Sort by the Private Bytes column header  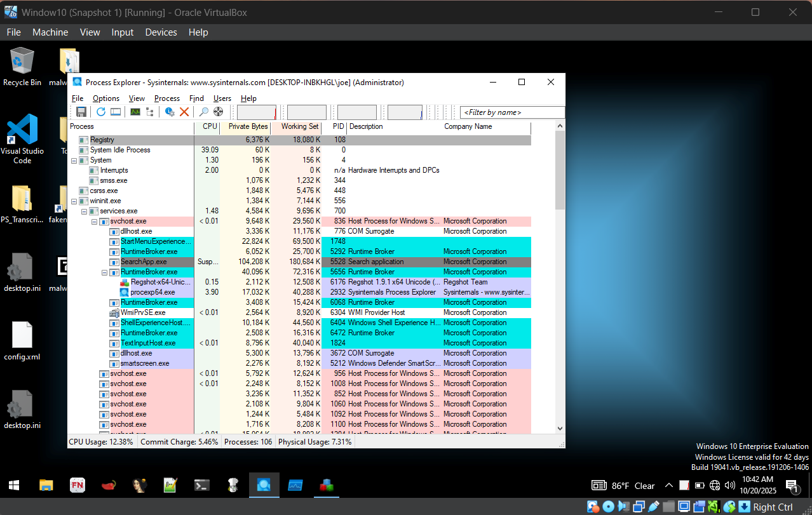pos(245,126)
